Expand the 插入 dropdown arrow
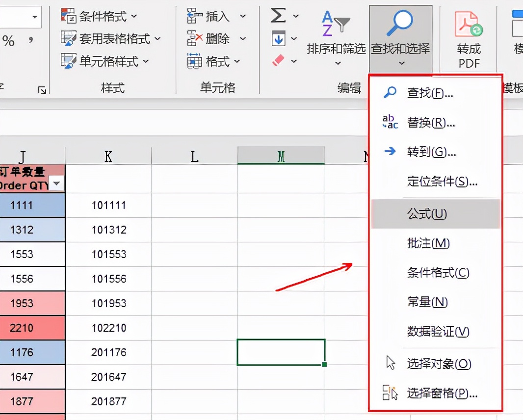Screen dimensions: 523x420 point(243,16)
